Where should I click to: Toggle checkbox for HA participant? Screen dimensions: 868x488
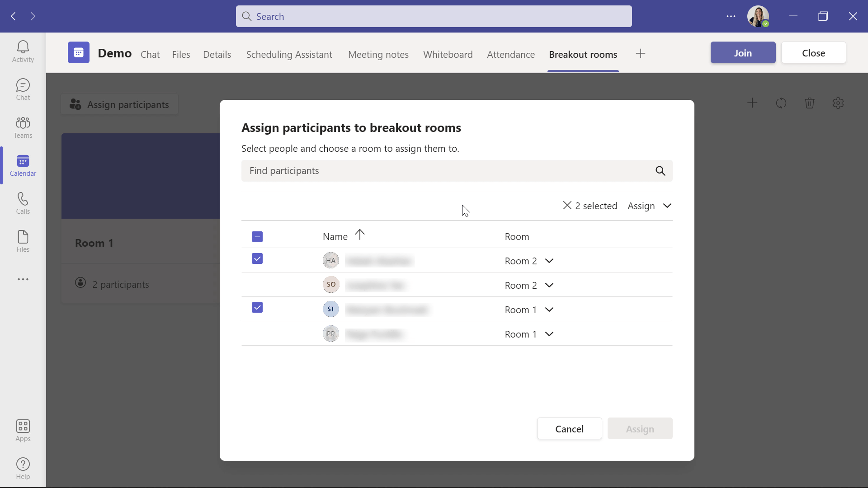[257, 258]
